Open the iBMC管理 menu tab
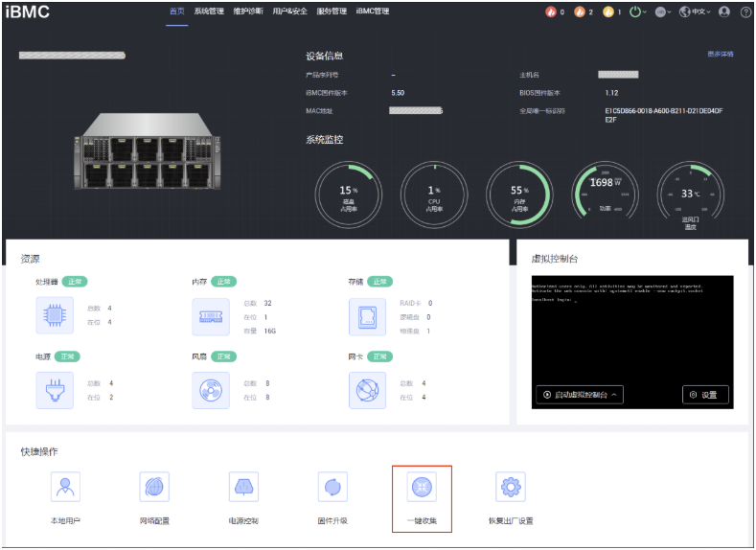 [373, 11]
